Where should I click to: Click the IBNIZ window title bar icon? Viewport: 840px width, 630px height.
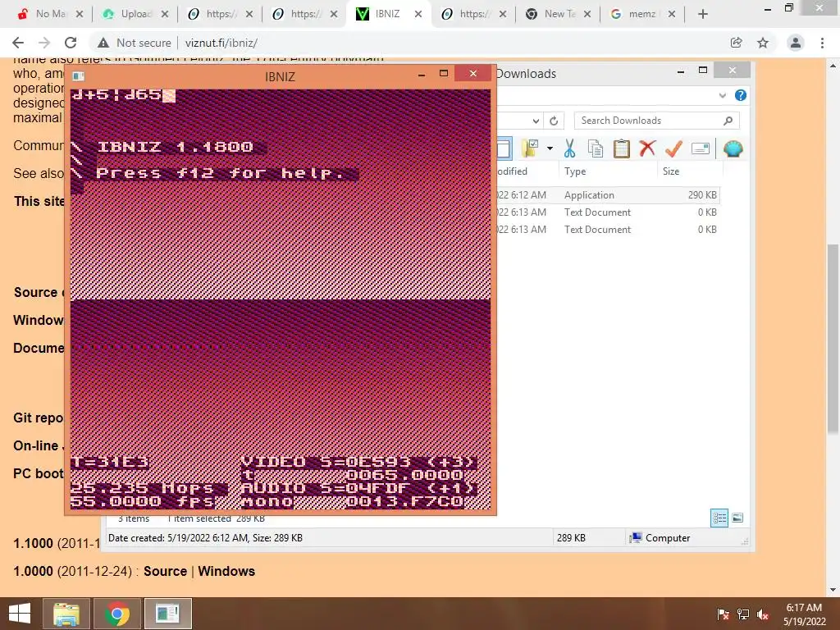pyautogui.click(x=78, y=76)
